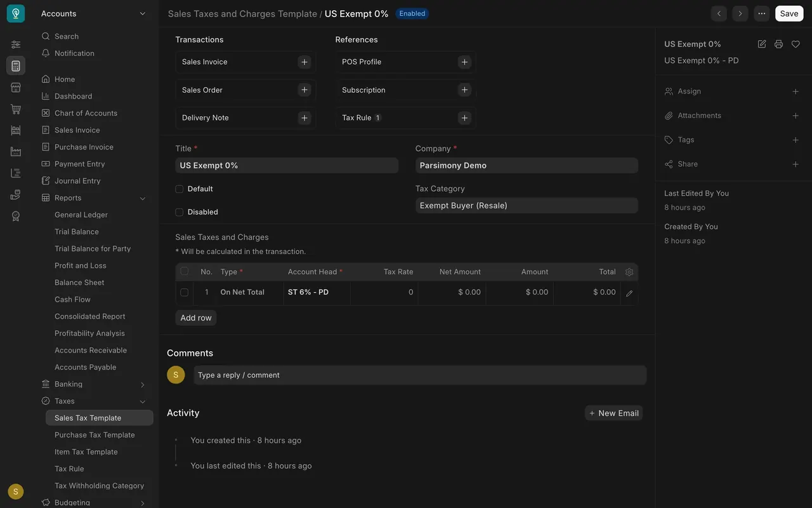
Task: Open the Tax Category field
Action: tap(527, 206)
